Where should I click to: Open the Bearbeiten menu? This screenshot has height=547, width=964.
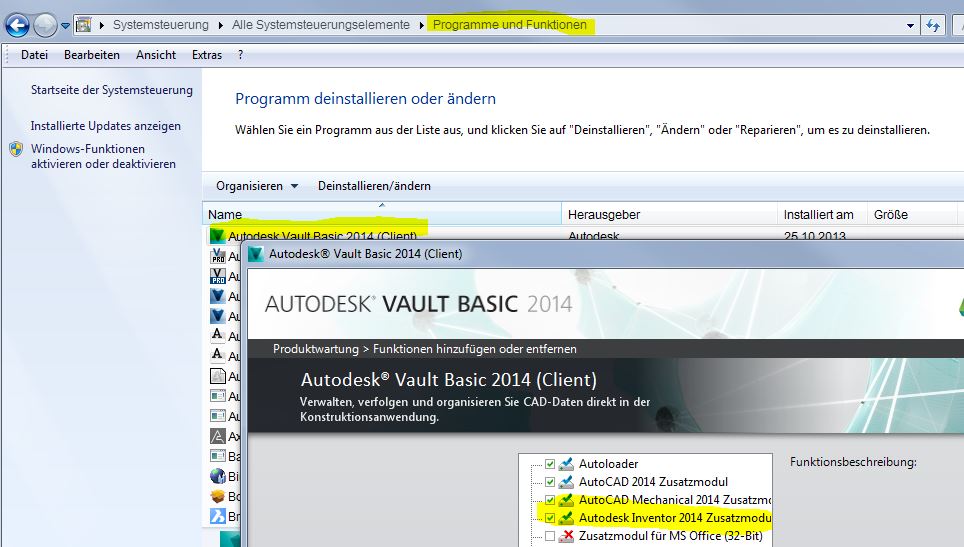[x=92, y=55]
